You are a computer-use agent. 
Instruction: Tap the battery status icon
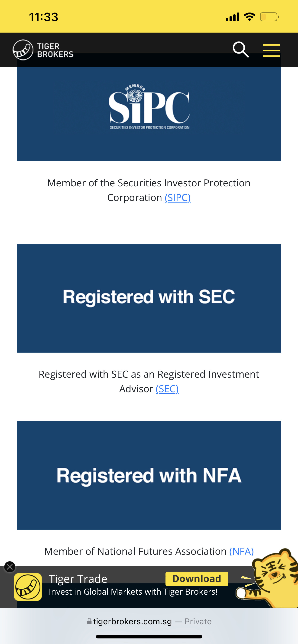269,17
